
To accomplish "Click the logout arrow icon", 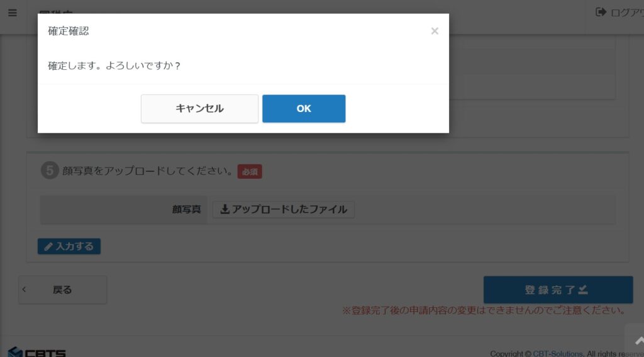I will (601, 12).
